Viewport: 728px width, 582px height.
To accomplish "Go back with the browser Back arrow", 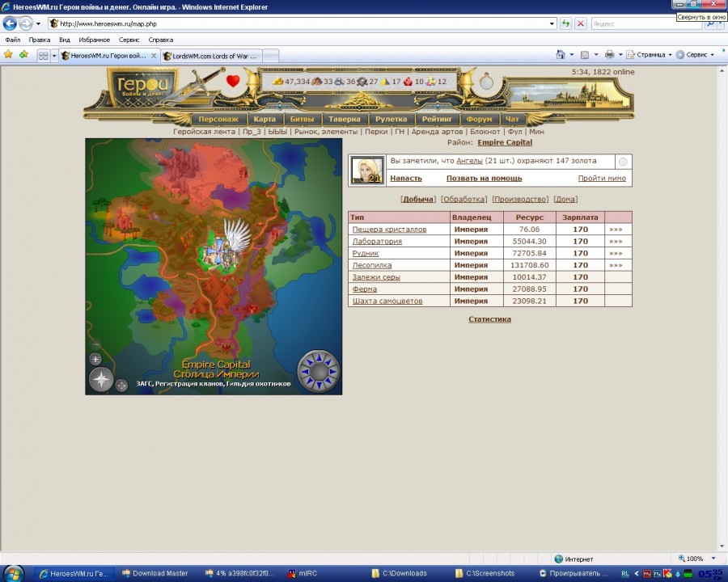I will pos(10,23).
